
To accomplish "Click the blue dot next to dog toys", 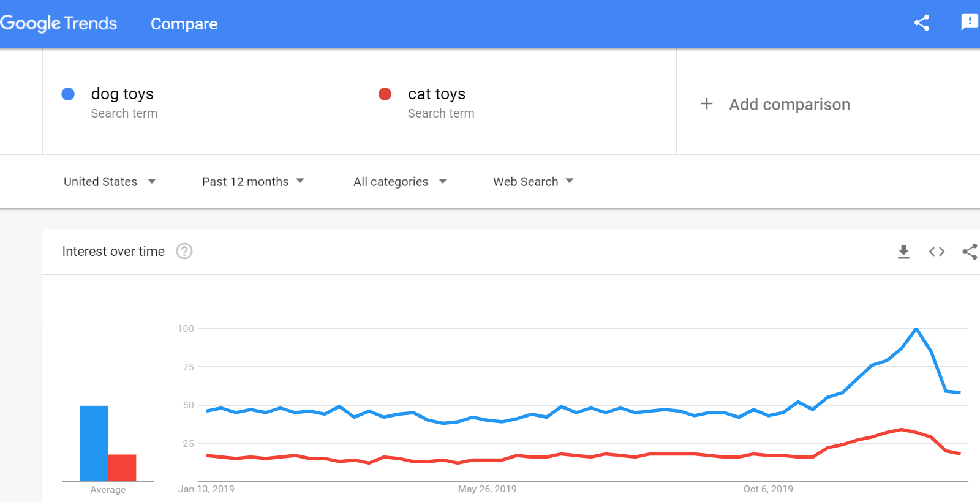I will [x=68, y=94].
